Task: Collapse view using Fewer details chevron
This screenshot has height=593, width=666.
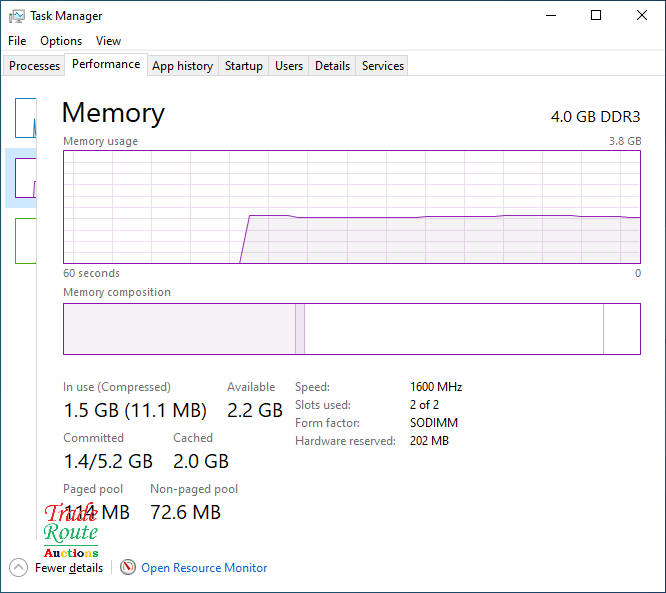Action: point(19,568)
